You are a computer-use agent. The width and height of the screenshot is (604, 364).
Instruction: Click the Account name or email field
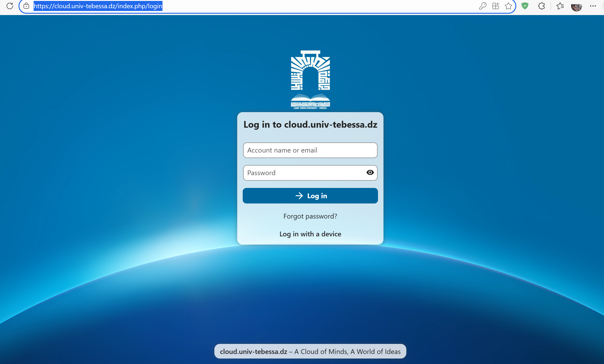coord(310,150)
